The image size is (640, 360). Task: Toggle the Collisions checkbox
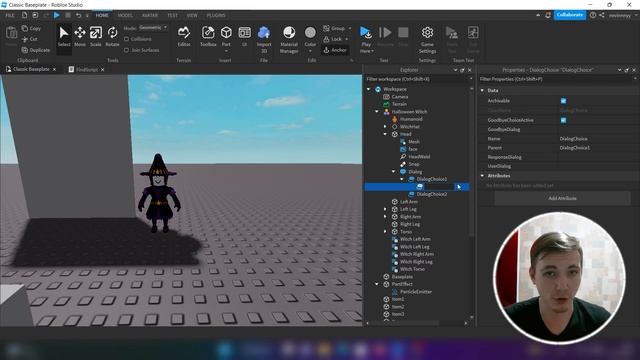(127, 39)
